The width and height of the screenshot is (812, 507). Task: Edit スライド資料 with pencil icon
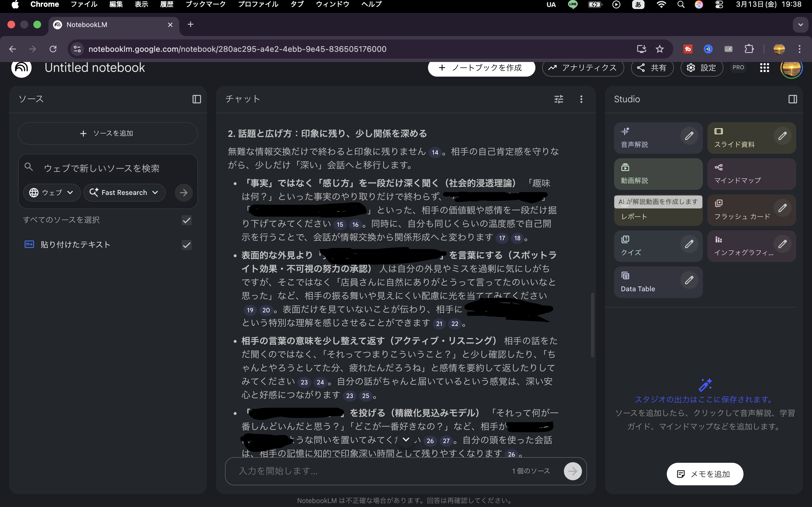point(782,136)
